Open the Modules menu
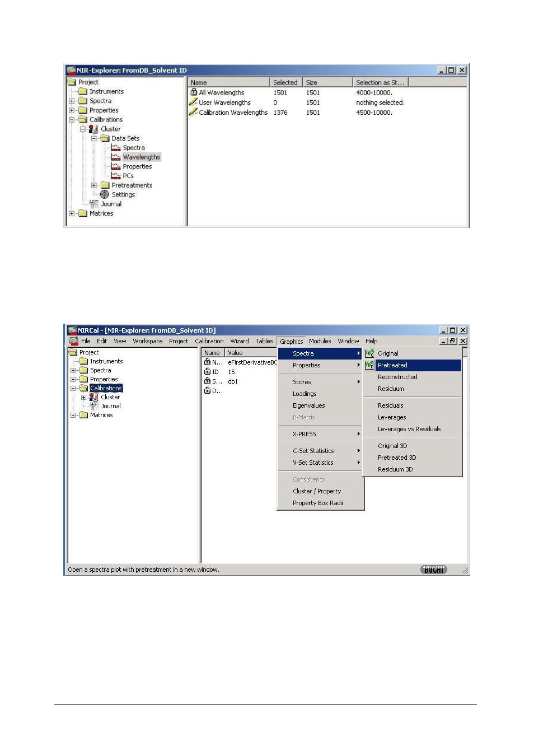534x756 pixels. tap(320, 341)
